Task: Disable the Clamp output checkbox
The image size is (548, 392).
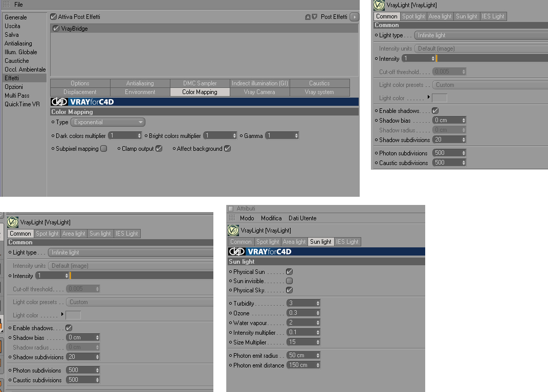Action: pos(159,148)
